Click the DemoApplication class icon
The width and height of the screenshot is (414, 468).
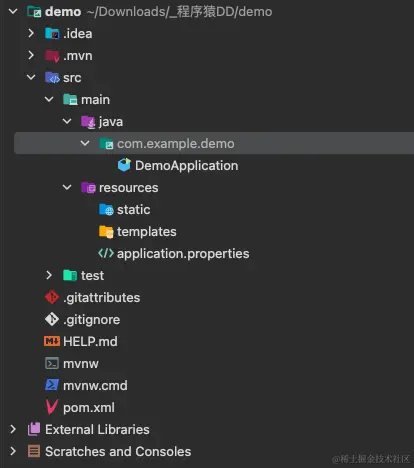click(x=124, y=165)
